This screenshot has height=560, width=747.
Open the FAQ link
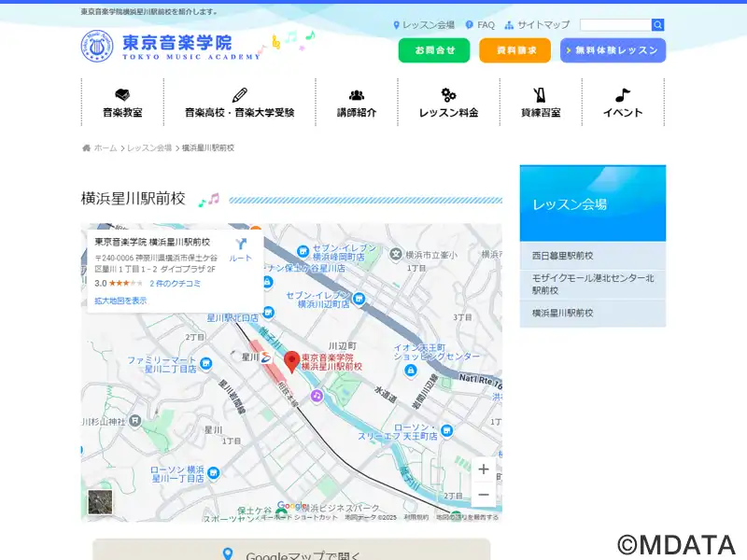click(x=480, y=25)
